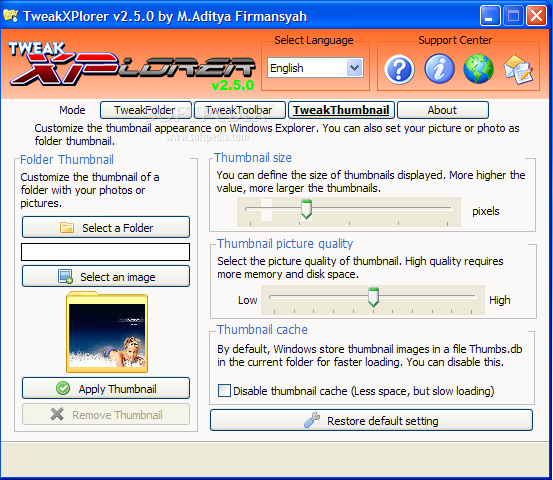553x480 pixels.
Task: Open the email envelope support icon
Action: 518,69
